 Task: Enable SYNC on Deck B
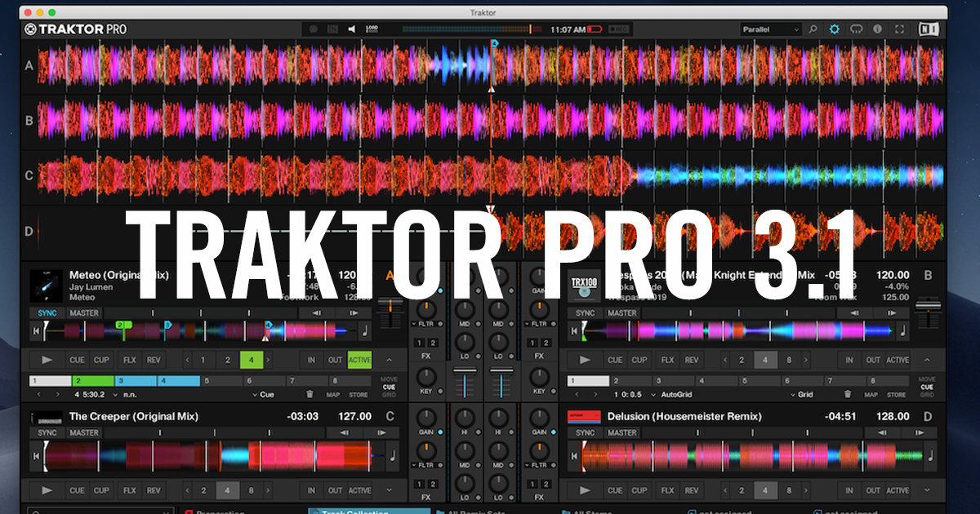coord(586,312)
